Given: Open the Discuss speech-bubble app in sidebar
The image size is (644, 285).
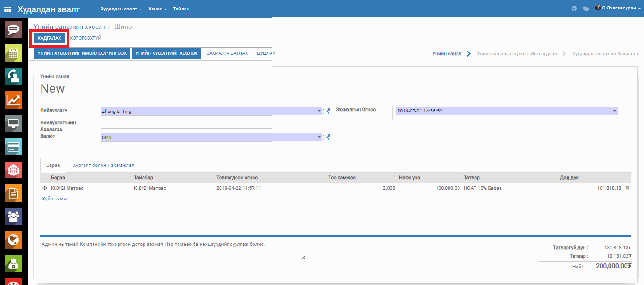Looking at the screenshot, I should [x=13, y=29].
